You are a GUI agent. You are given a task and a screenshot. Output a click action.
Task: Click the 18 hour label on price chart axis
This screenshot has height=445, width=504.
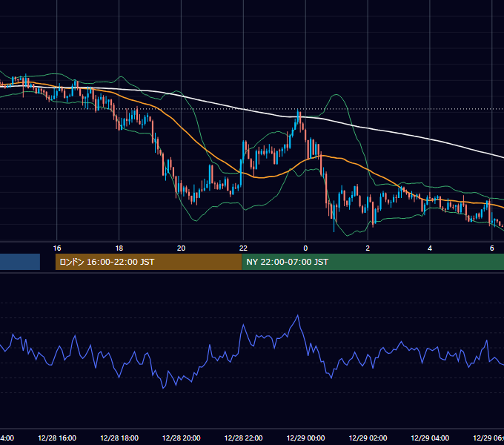click(119, 248)
